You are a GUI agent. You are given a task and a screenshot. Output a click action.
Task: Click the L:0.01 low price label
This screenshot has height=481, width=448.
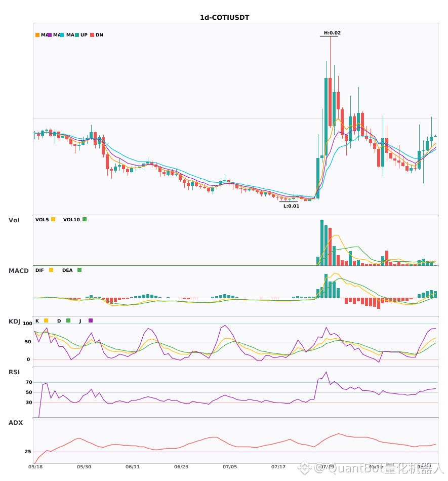pyautogui.click(x=291, y=206)
